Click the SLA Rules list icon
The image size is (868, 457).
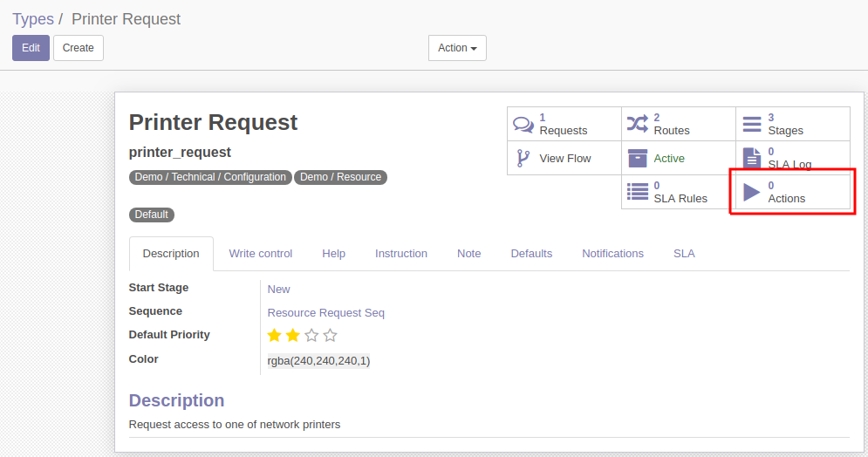point(637,192)
